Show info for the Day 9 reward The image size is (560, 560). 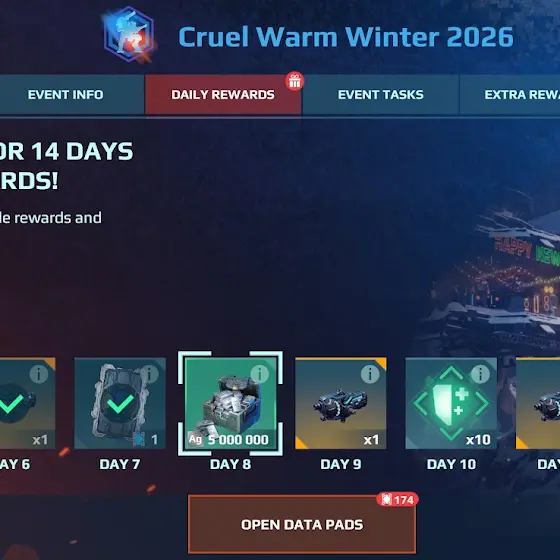point(370,374)
